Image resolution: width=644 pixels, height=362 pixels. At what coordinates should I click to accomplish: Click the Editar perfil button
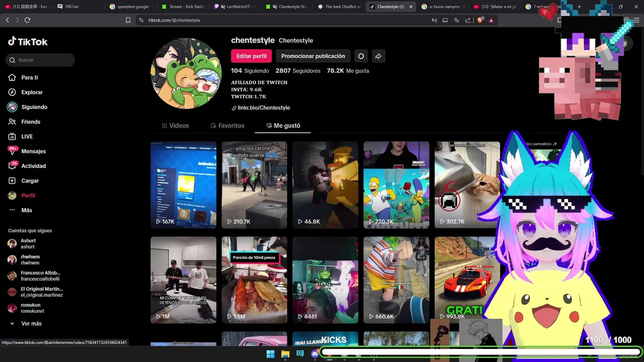click(251, 56)
